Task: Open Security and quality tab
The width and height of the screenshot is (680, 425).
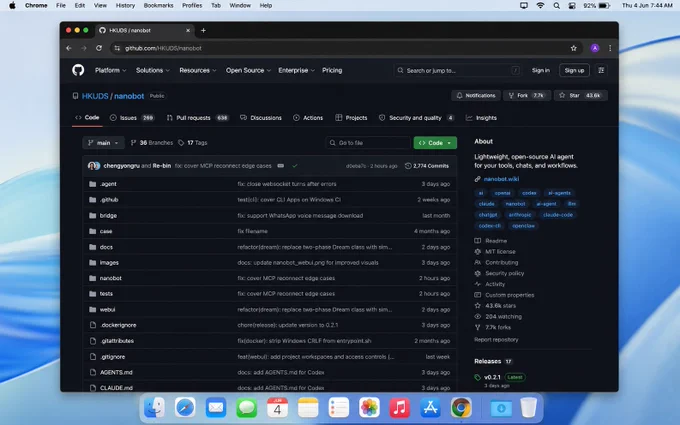Action: pos(416,118)
